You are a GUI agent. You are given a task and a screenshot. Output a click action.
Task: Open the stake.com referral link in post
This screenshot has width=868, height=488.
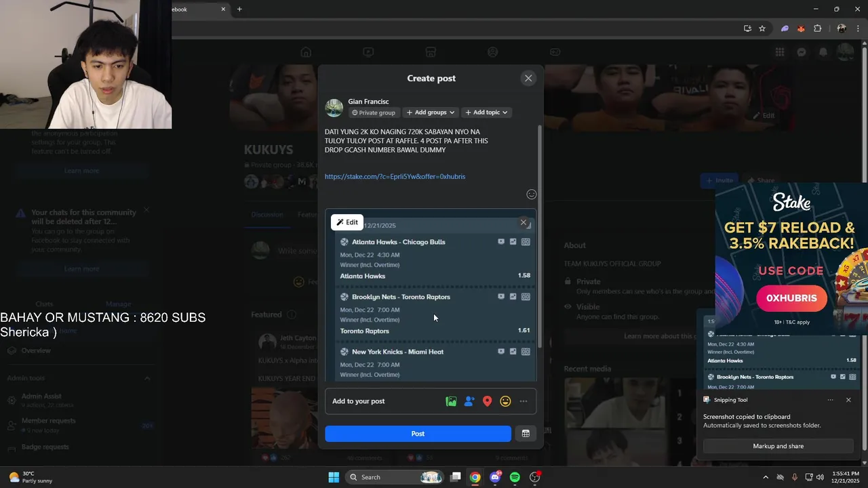(395, 176)
